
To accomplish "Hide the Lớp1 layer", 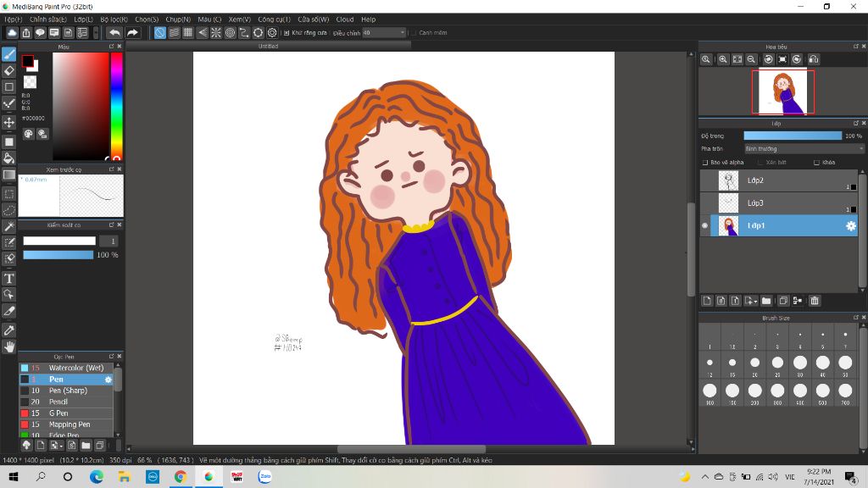I will tap(704, 225).
